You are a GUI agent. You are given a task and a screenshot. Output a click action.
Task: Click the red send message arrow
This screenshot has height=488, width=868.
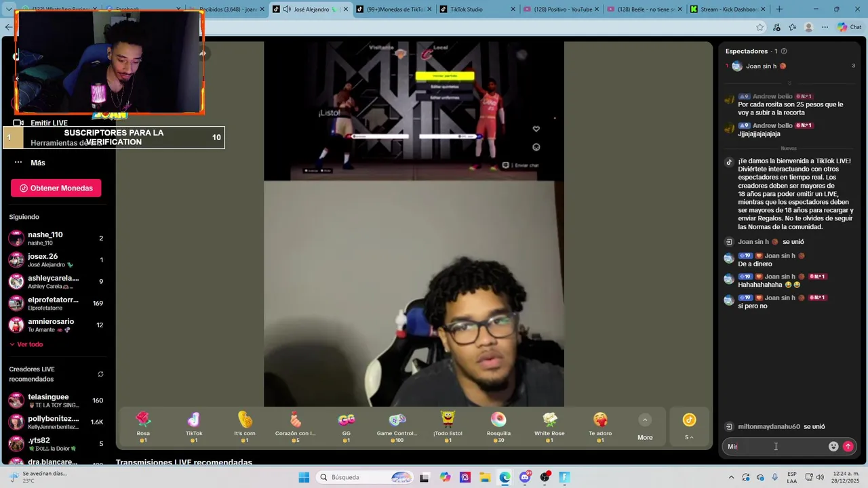point(848,446)
